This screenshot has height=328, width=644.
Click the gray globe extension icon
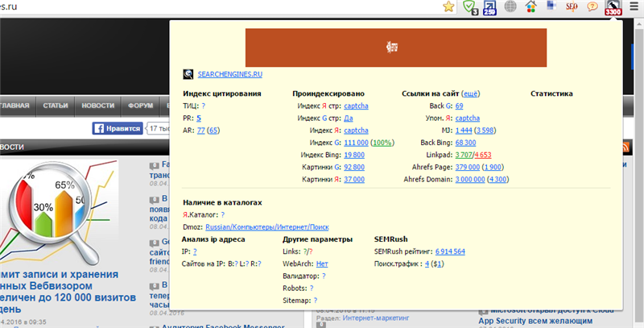510,6
